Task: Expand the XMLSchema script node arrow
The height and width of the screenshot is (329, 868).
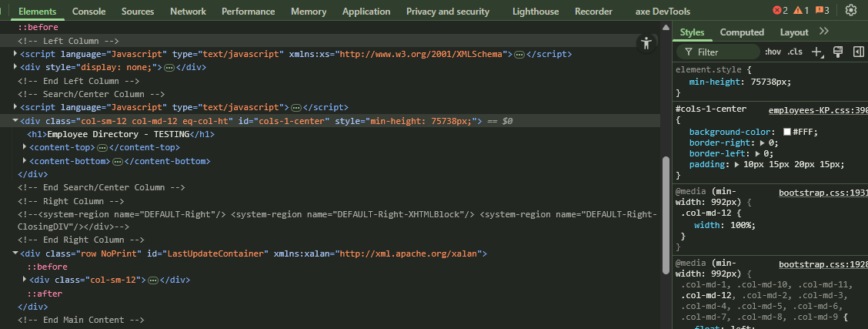Action: tap(15, 54)
